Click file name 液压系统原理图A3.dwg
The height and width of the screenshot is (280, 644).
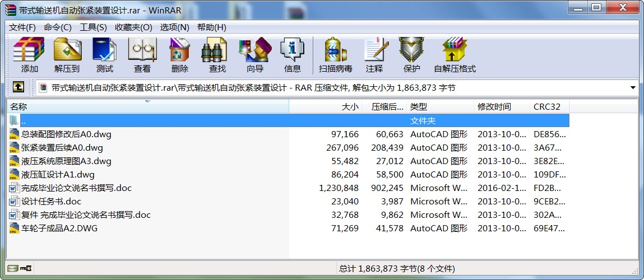[x=66, y=161]
